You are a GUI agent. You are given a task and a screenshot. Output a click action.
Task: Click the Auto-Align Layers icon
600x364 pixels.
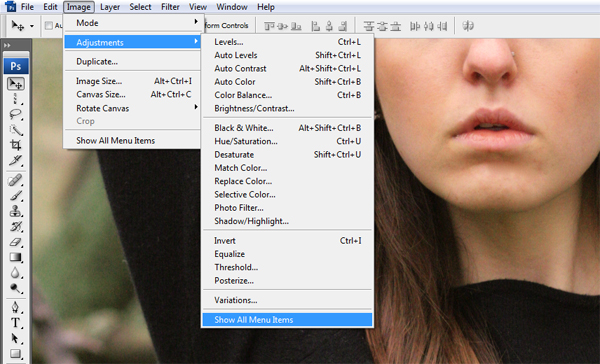468,26
